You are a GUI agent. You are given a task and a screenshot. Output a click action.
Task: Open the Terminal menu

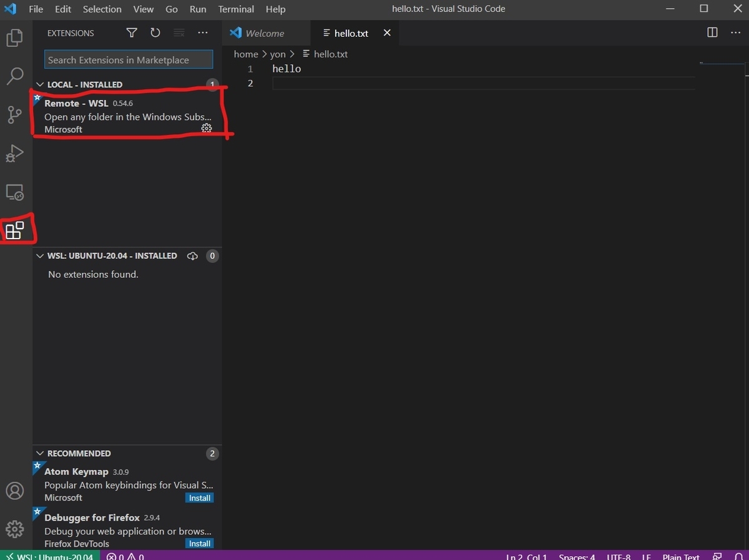pos(236,9)
